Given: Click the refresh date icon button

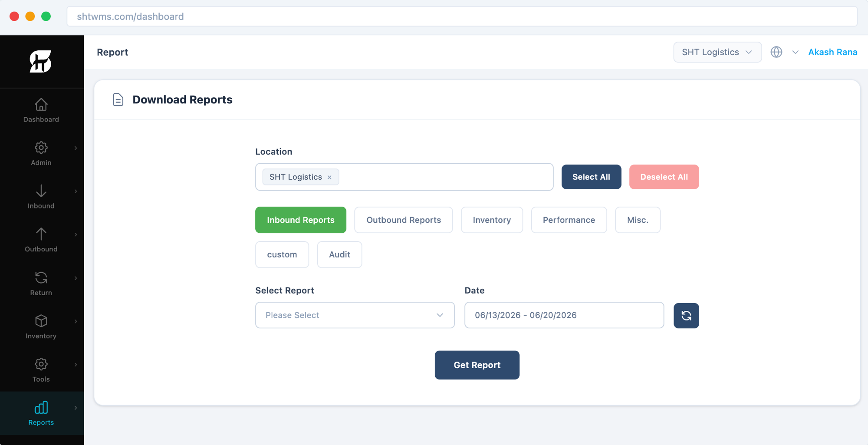Looking at the screenshot, I should [686, 316].
